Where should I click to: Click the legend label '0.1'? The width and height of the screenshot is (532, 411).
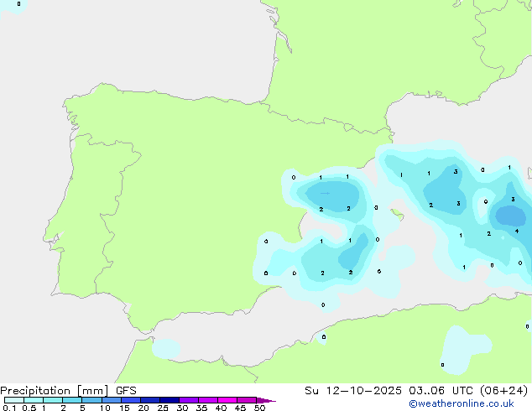tap(9, 408)
